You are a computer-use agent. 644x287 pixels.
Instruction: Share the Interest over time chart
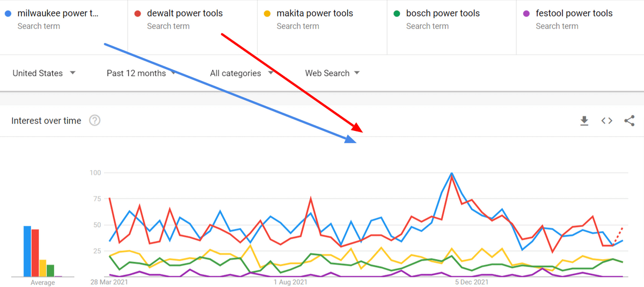(630, 121)
